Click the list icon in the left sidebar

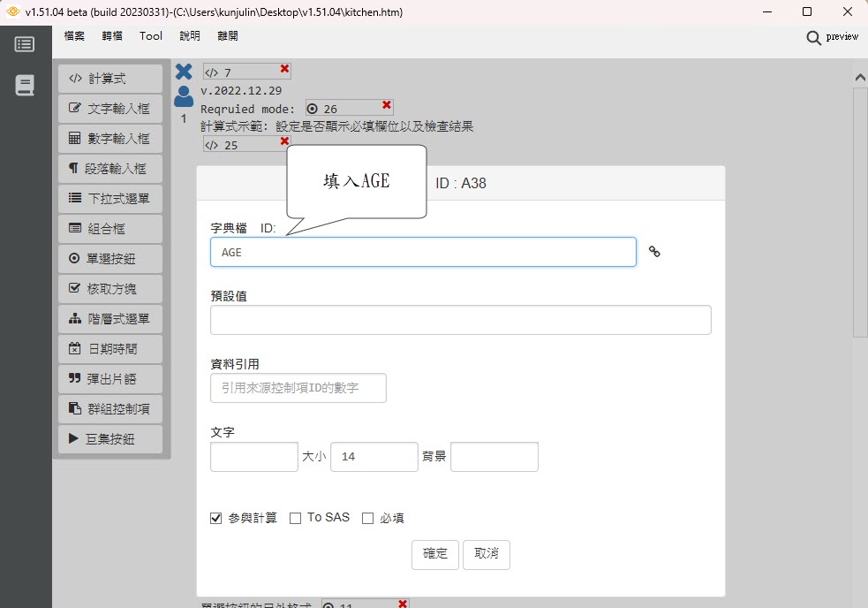point(25,44)
